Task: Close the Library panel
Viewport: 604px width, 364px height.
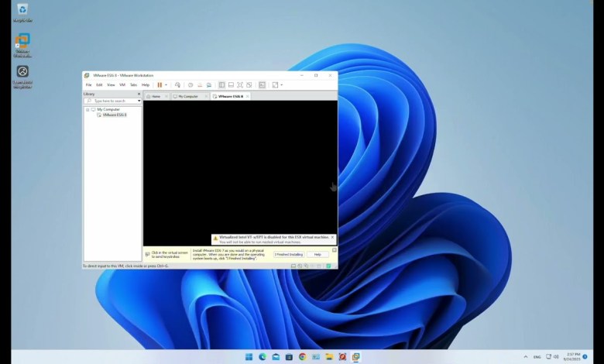Action: (x=139, y=94)
